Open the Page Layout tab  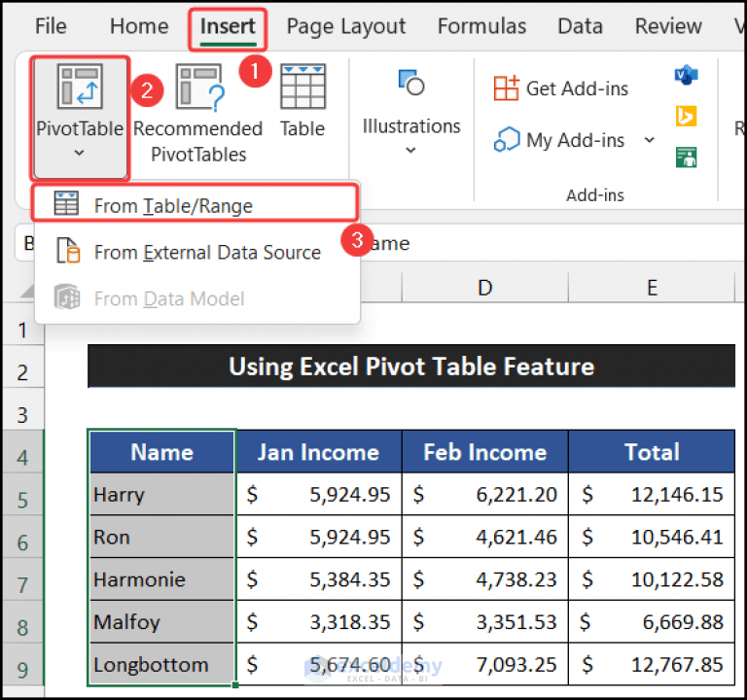point(346,27)
